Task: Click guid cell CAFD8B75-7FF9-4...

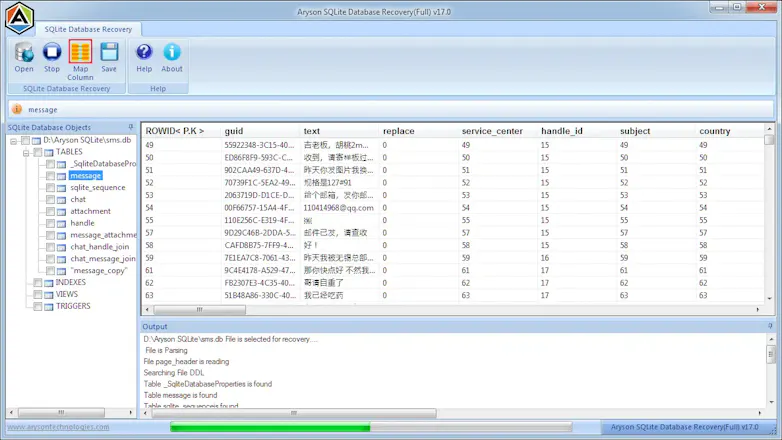Action: (259, 245)
